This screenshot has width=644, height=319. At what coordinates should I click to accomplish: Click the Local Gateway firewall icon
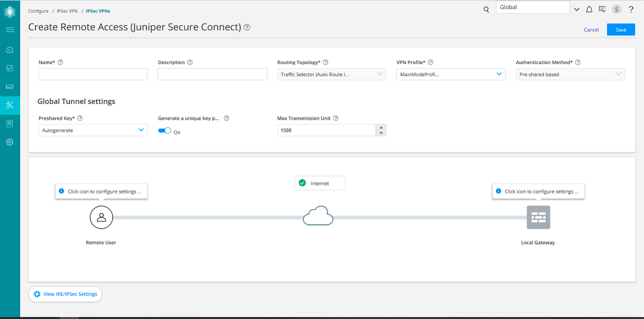click(538, 217)
